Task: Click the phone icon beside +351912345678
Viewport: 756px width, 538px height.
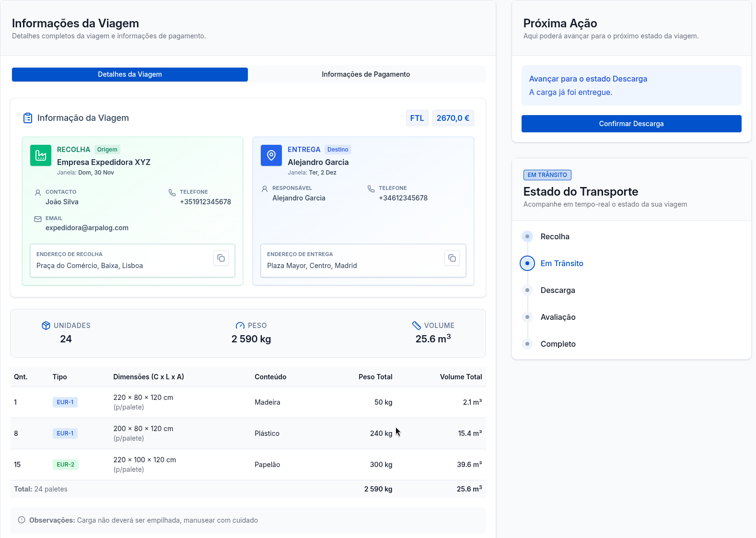Action: click(172, 192)
